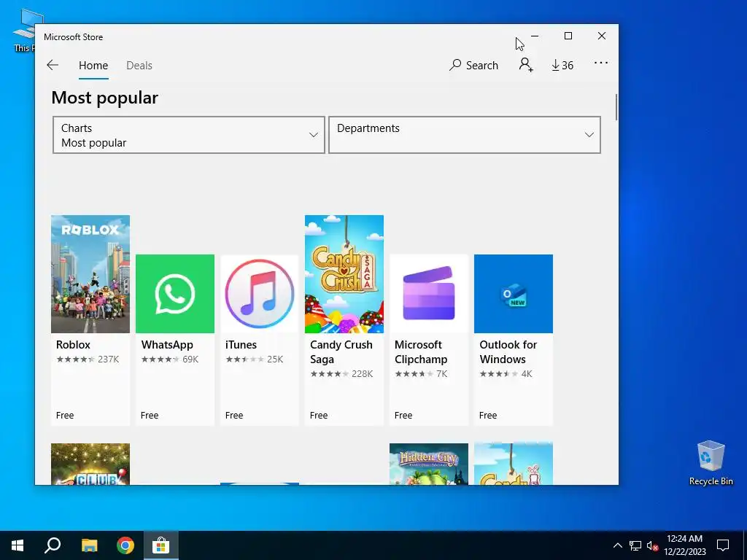Switch to the Home tab
This screenshot has width=747, height=560.
pos(93,65)
